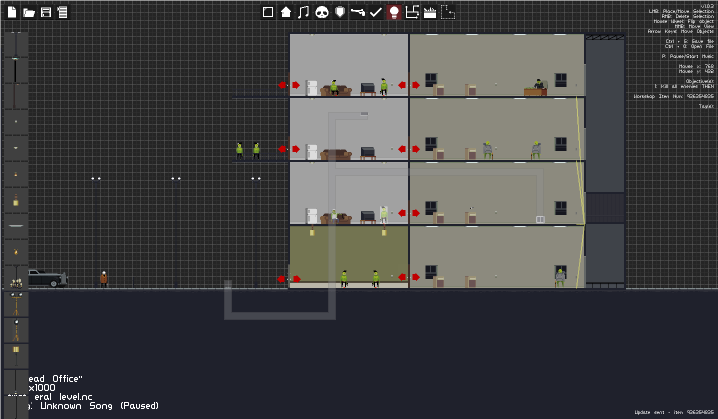Select the right enemy in the green ground-floor room

tap(376, 278)
